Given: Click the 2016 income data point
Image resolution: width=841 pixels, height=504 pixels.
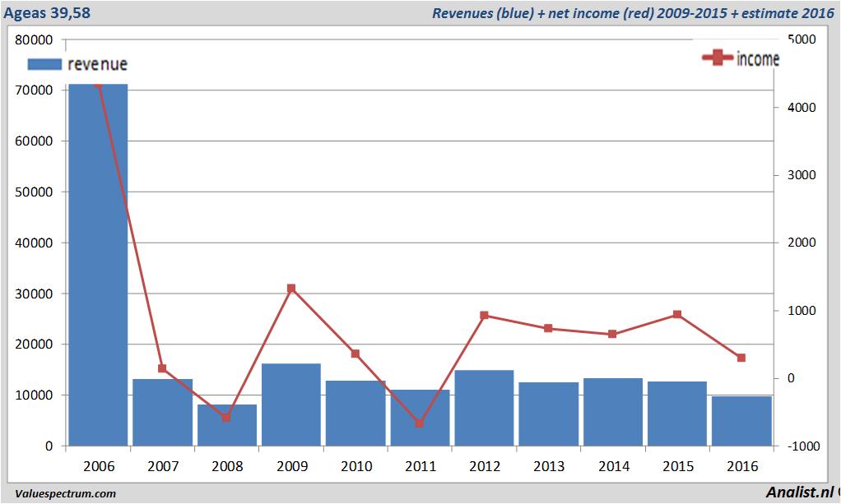Looking at the screenshot, I should (x=741, y=358).
